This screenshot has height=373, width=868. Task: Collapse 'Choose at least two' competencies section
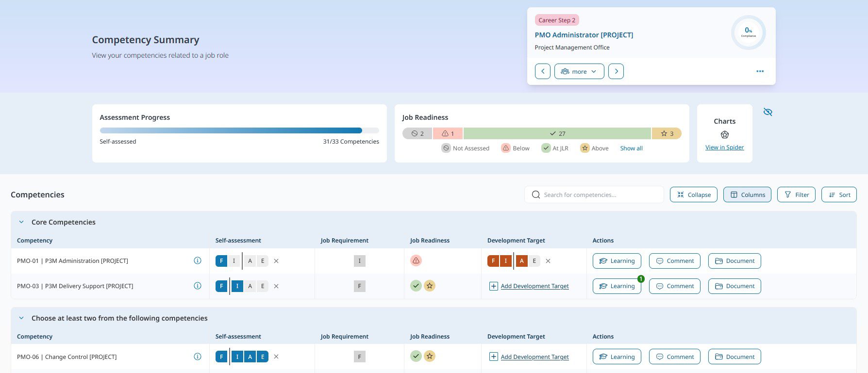pos(21,318)
